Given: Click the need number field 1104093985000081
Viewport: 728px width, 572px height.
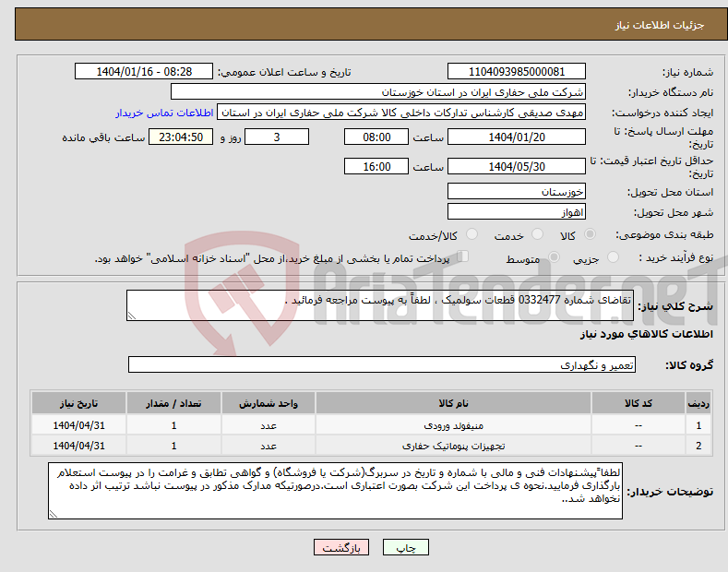Looking at the screenshot, I should [x=517, y=72].
